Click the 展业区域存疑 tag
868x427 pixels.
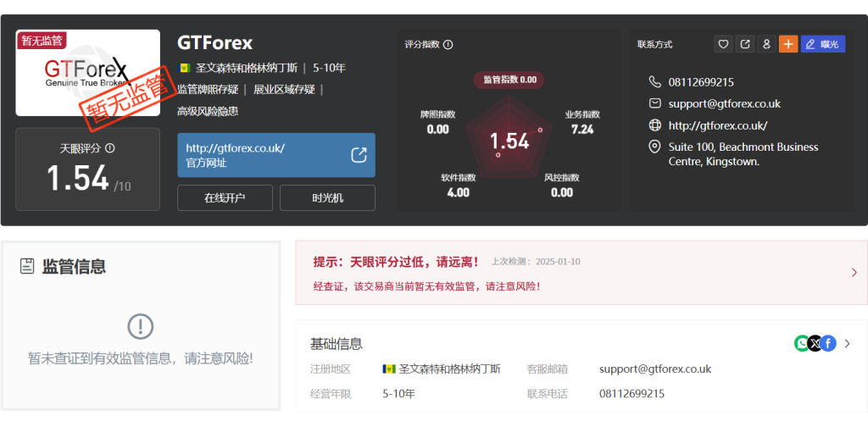[284, 90]
